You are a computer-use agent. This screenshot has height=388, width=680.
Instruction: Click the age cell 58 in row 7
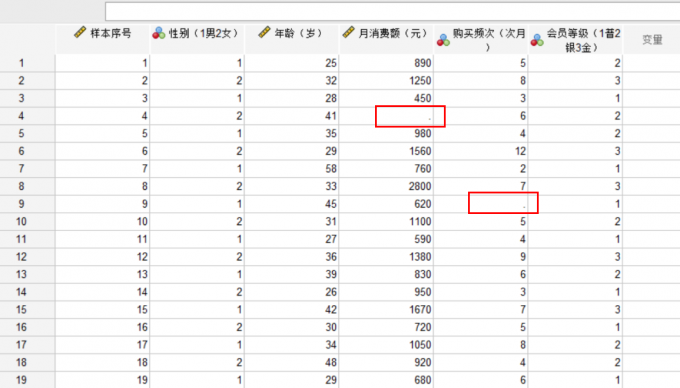click(x=292, y=169)
